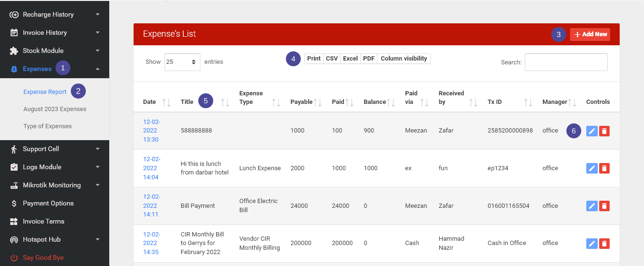Expand Logs Module menu arrow
Image resolution: width=644 pixels, height=266 pixels.
point(98,167)
